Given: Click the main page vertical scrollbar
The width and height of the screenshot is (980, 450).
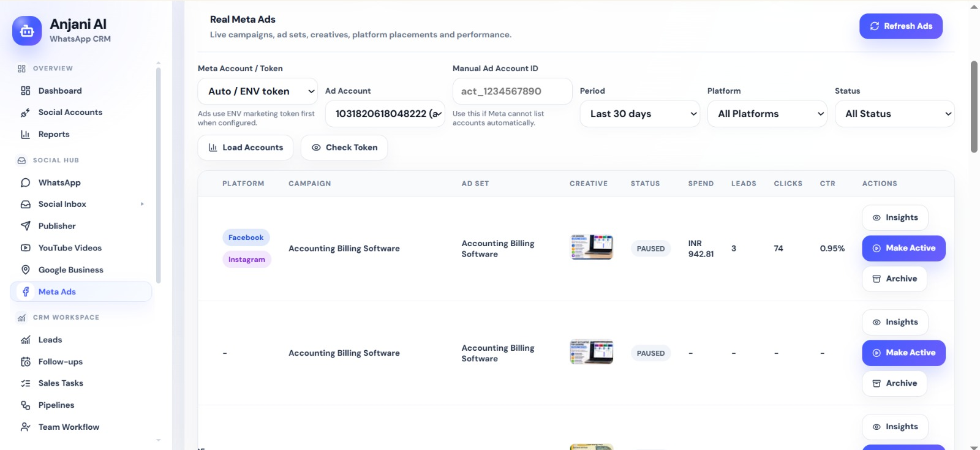Looking at the screenshot, I should pyautogui.click(x=974, y=107).
